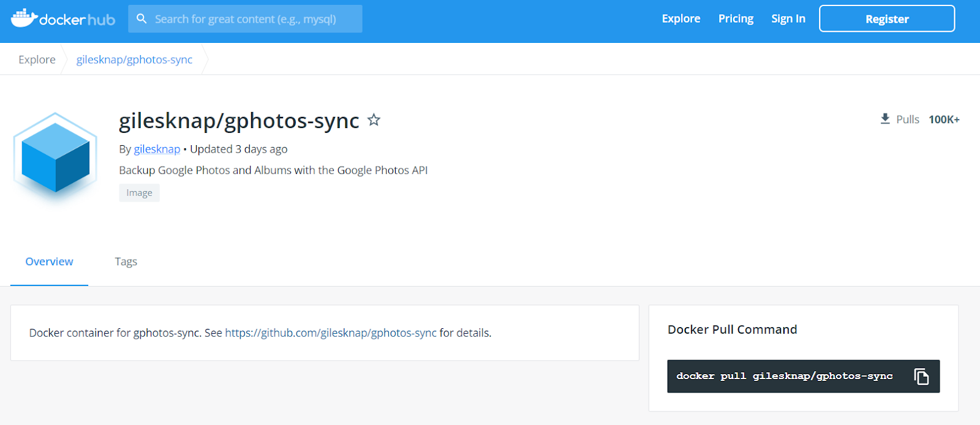980x425 pixels.
Task: Click the 'Backup Google Photos and Albums' description
Action: coord(273,170)
